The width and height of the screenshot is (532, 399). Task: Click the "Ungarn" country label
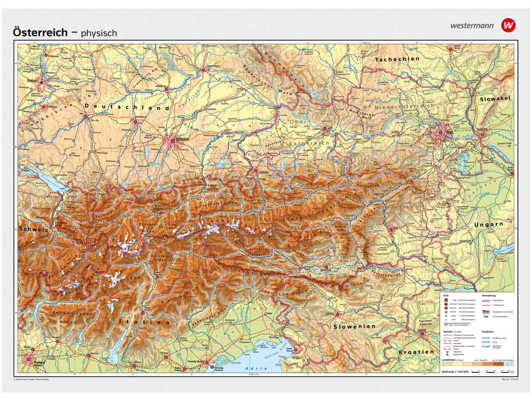point(489,225)
